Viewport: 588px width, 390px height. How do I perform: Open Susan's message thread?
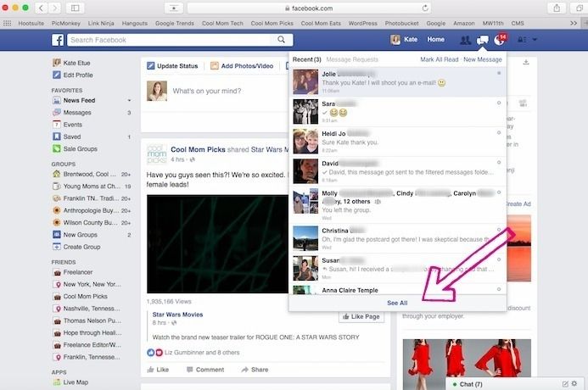click(x=397, y=268)
